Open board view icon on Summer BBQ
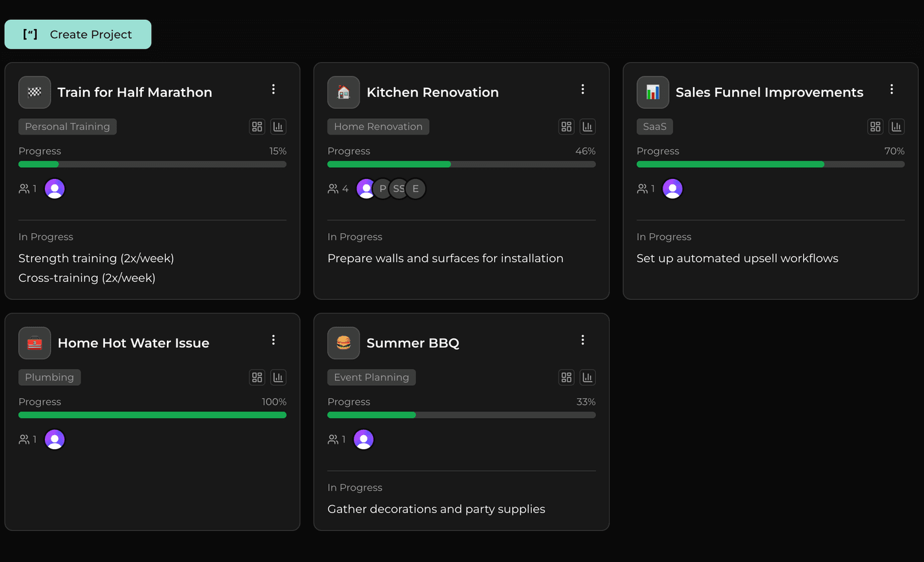 pyautogui.click(x=566, y=378)
